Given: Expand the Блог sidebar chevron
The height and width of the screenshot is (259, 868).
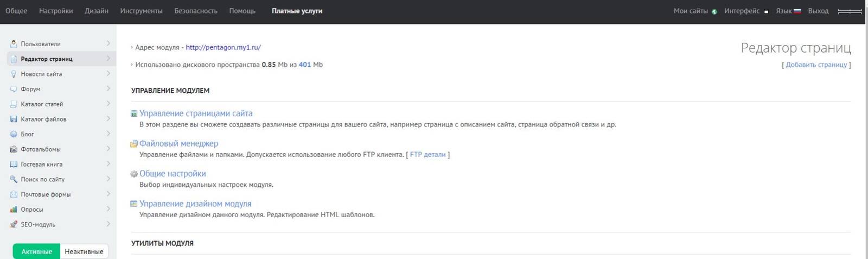Looking at the screenshot, I should 108,134.
